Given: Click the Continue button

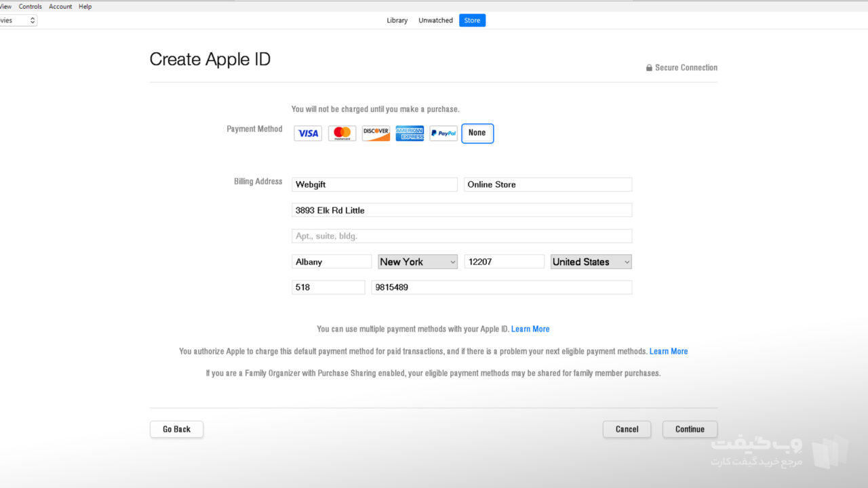Looking at the screenshot, I should click(x=690, y=429).
